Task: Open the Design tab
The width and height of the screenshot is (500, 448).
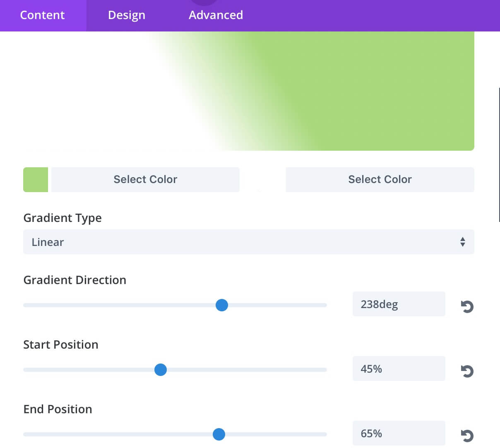Action: [127, 15]
